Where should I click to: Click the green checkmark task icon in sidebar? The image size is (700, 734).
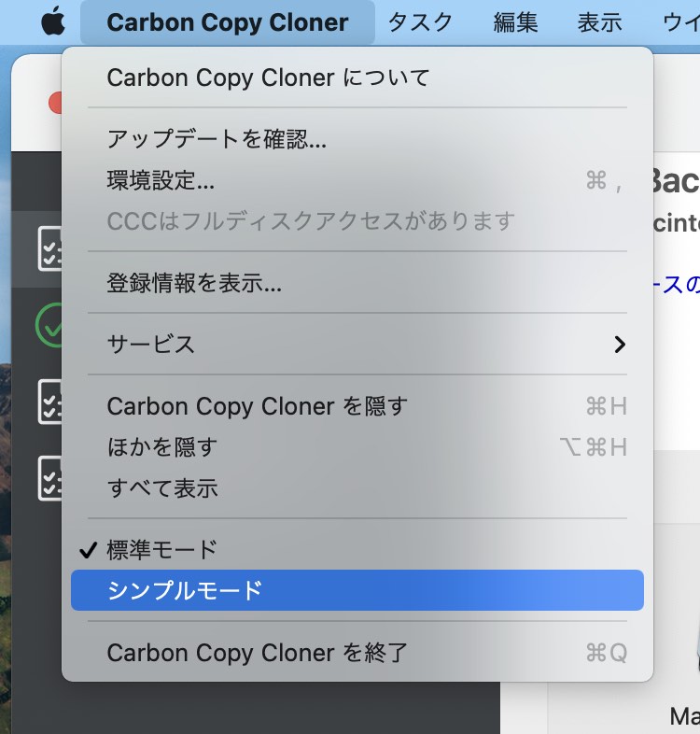point(49,325)
